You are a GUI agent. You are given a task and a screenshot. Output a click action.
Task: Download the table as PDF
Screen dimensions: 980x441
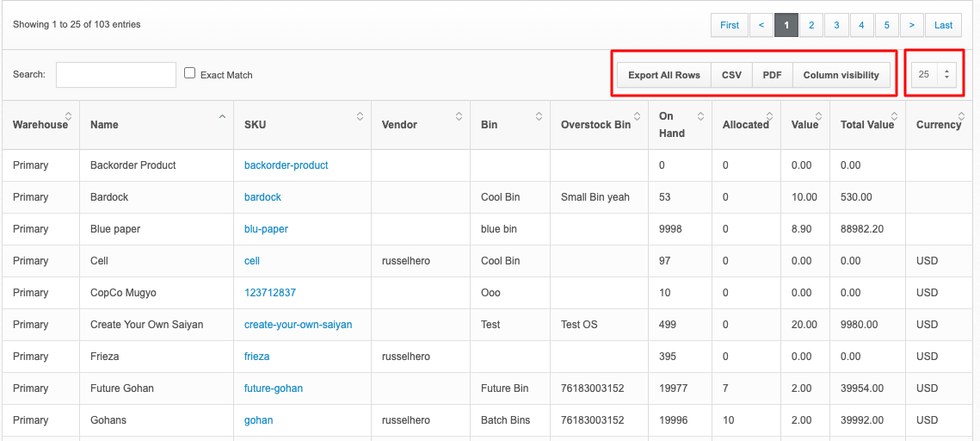pos(772,75)
